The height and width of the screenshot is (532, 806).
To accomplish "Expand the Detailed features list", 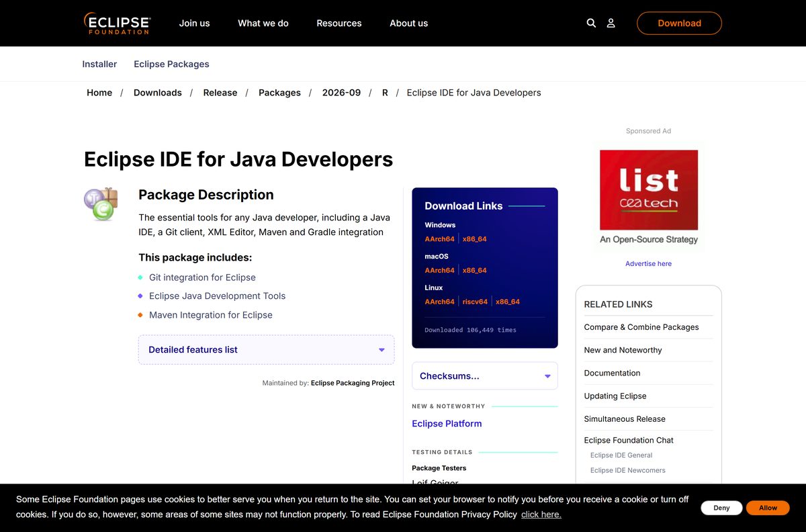I will (x=266, y=350).
